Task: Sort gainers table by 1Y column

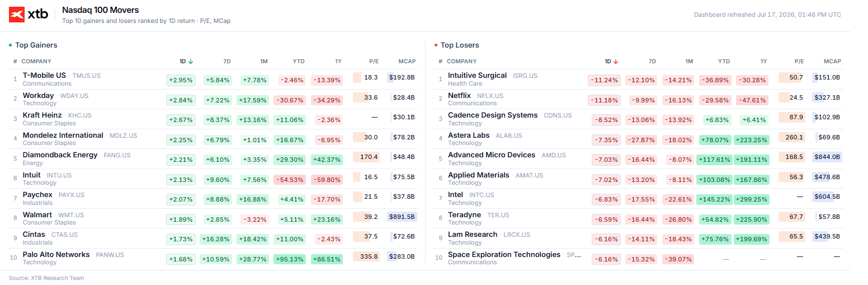Action: (338, 62)
